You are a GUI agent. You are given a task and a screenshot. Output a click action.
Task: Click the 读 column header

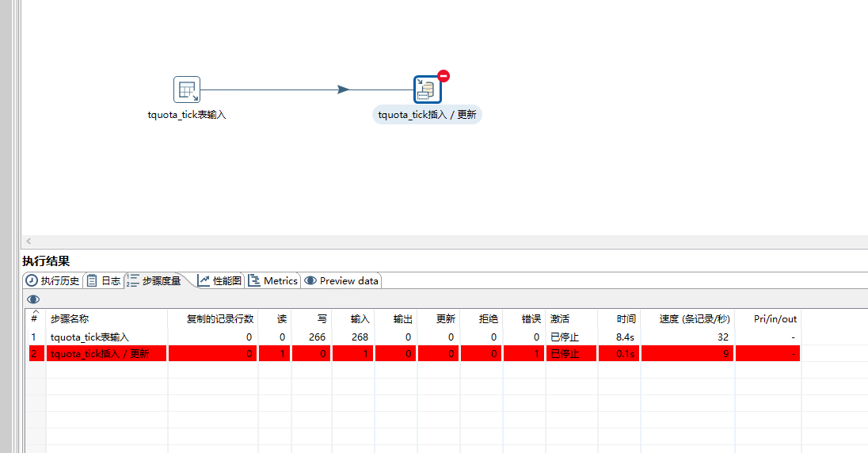(x=275, y=319)
